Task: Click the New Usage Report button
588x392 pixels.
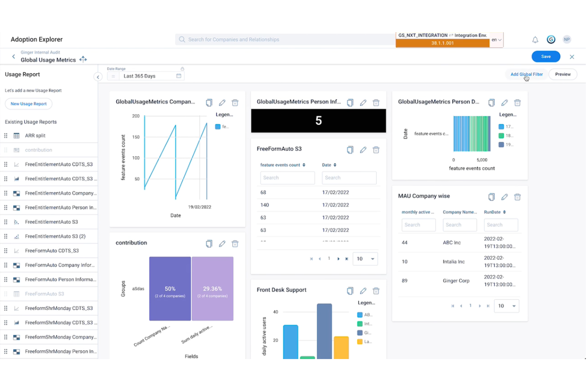Action: (28, 104)
